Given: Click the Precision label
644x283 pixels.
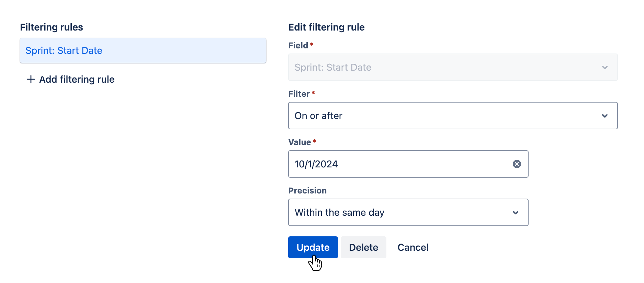Looking at the screenshot, I should click(x=307, y=190).
